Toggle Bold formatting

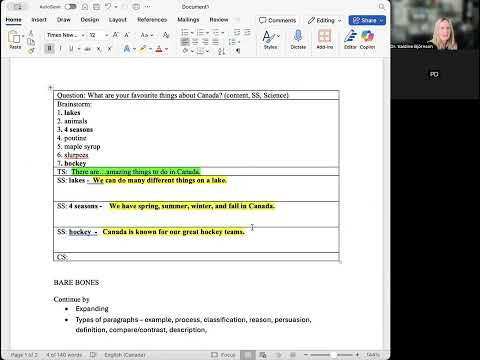(49, 49)
